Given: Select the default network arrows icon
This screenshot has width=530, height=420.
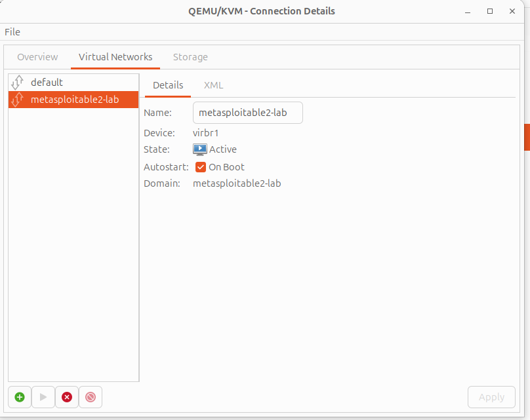Looking at the screenshot, I should (x=17, y=83).
